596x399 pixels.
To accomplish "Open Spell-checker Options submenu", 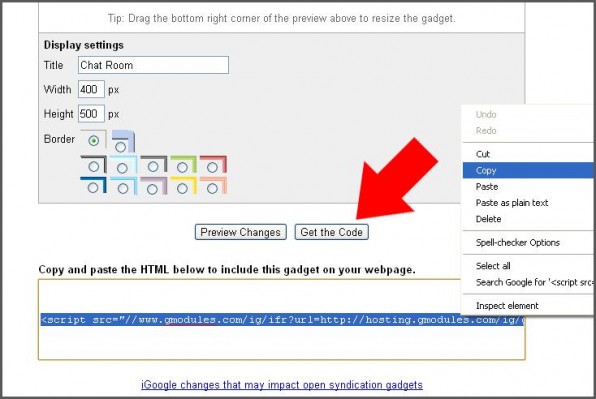I will 528,242.
